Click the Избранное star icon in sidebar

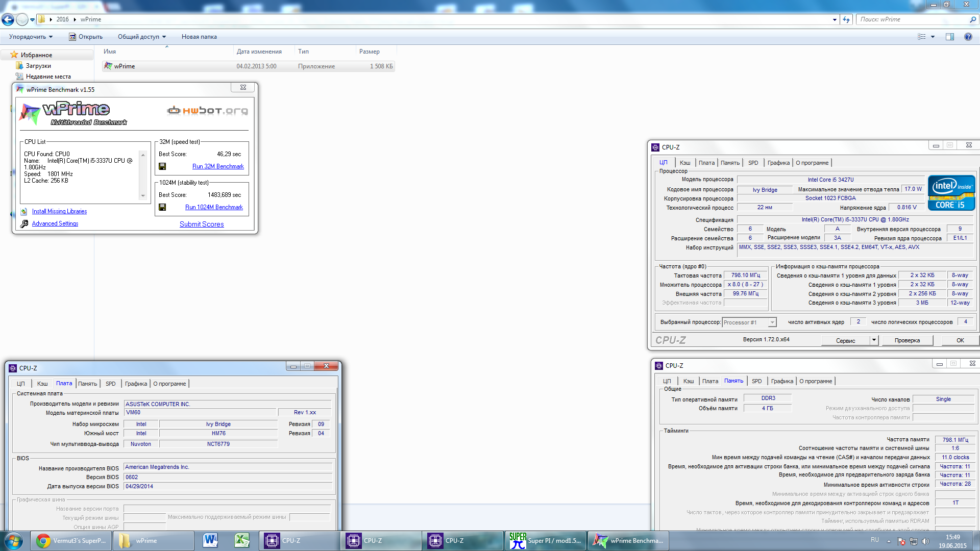[14, 55]
